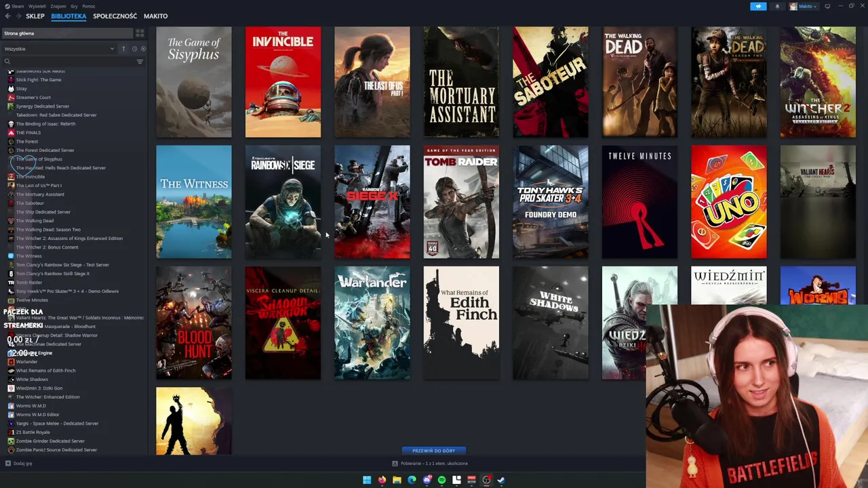Select What Remains of Edith Finch cover
Image resolution: width=868 pixels, height=488 pixels.
461,323
